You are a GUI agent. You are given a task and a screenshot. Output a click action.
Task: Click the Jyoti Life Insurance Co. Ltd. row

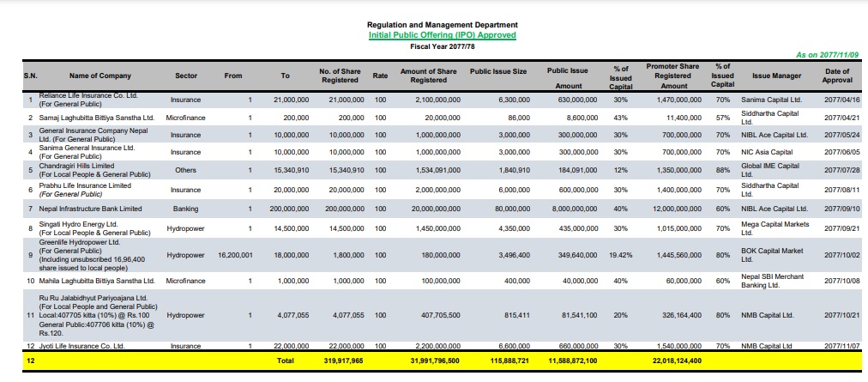click(x=443, y=346)
